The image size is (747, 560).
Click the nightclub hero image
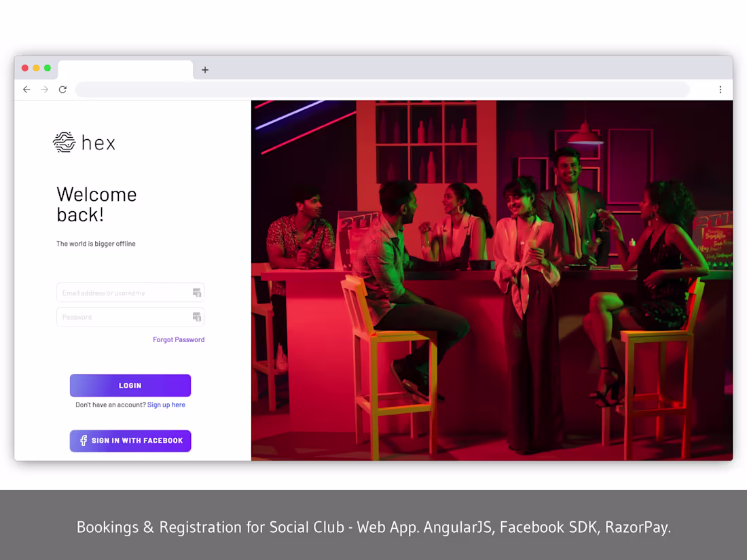pyautogui.click(x=492, y=278)
